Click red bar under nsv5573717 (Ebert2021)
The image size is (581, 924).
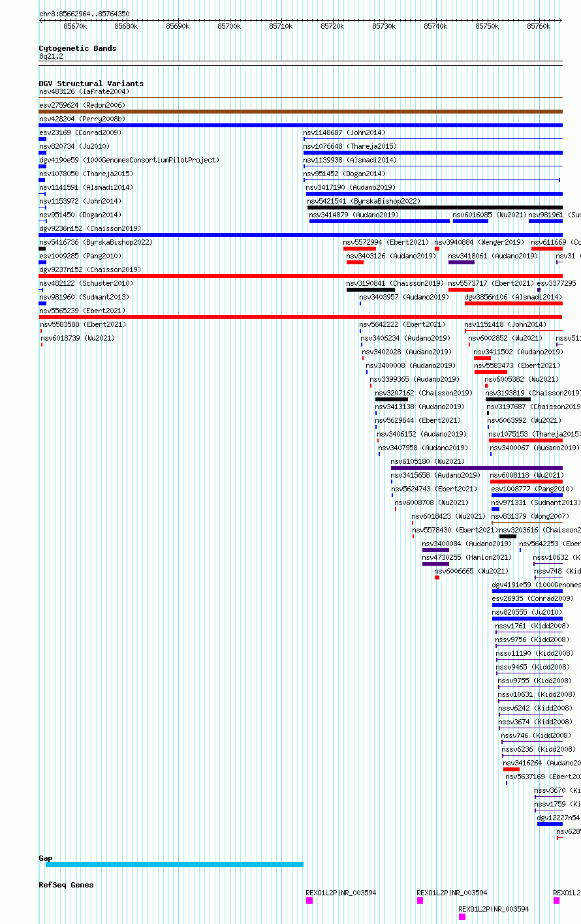click(x=461, y=290)
